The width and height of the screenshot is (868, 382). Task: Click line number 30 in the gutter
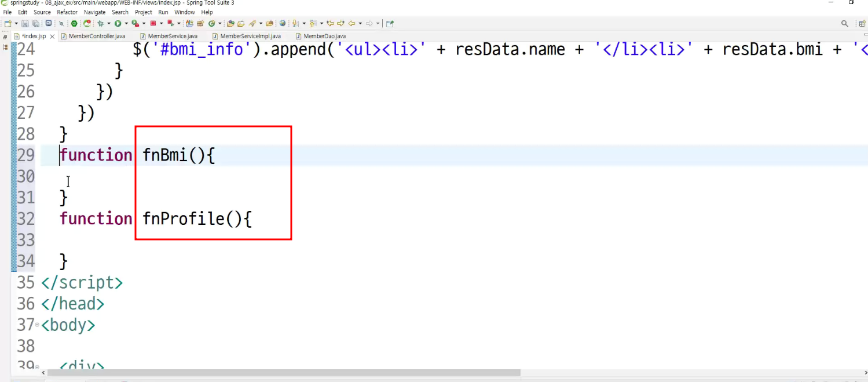click(25, 176)
